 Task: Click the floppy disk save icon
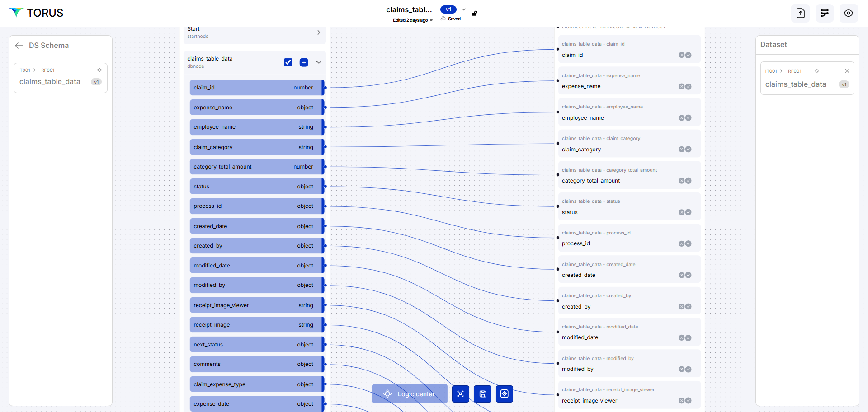pos(482,394)
